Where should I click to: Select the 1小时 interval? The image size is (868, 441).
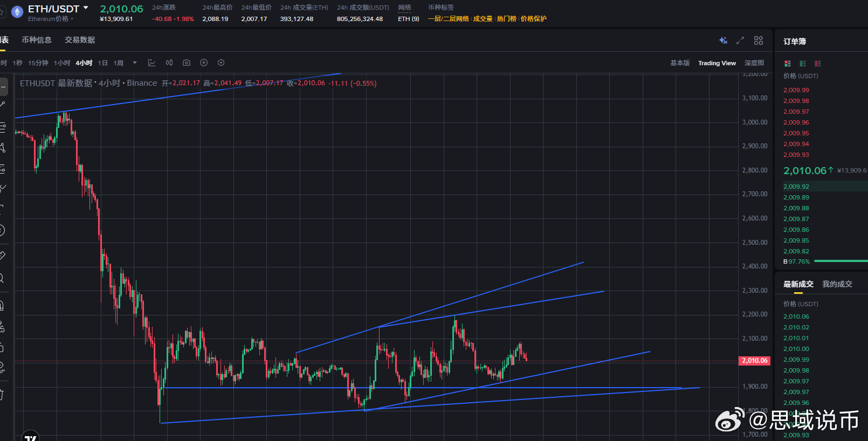point(62,63)
